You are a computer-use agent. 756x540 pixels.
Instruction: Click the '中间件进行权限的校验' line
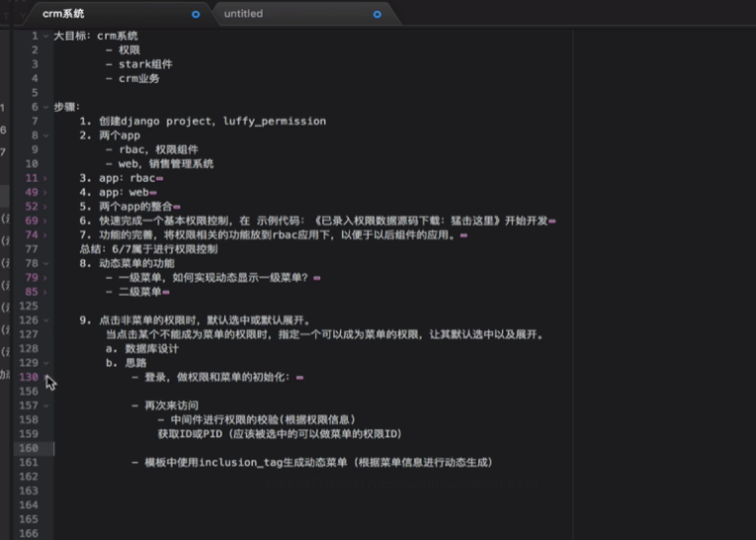(x=257, y=419)
